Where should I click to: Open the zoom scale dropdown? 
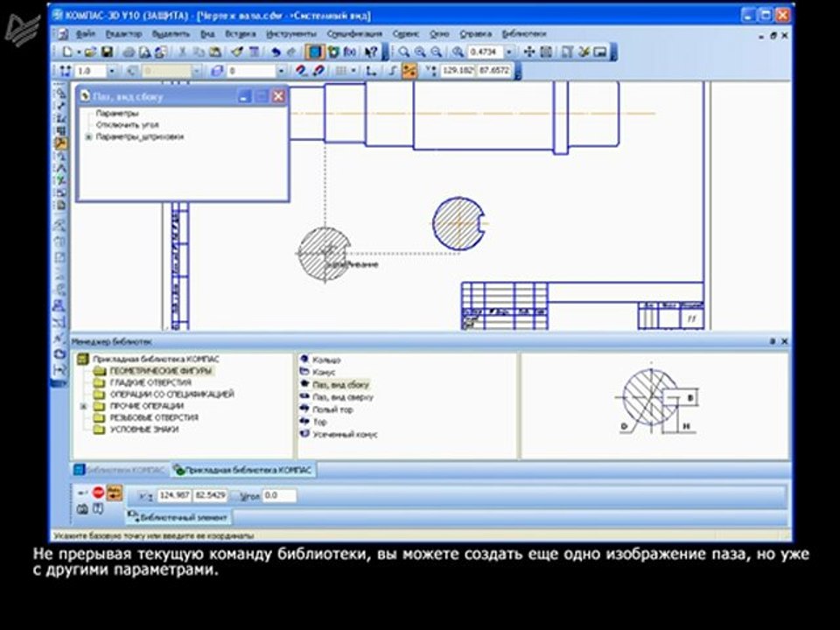[509, 52]
